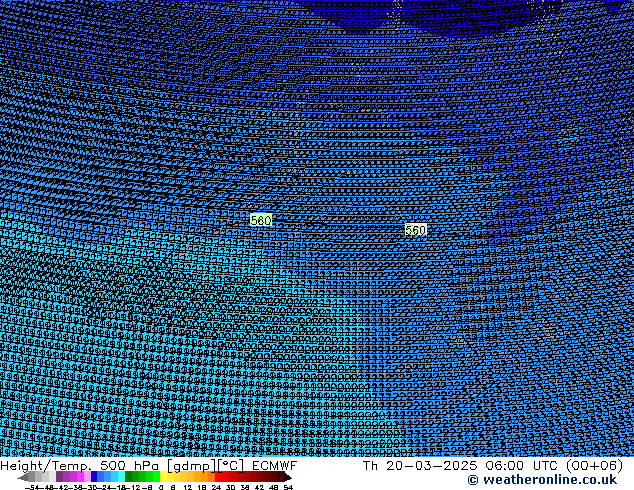The height and width of the screenshot is (490, 634).
Task: Click the 560 height contour label
Action: click(416, 230)
